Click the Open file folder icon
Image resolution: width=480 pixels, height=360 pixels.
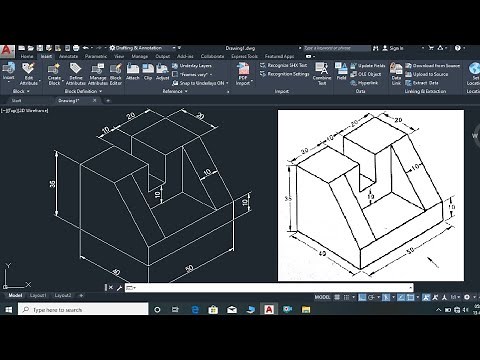(31, 48)
